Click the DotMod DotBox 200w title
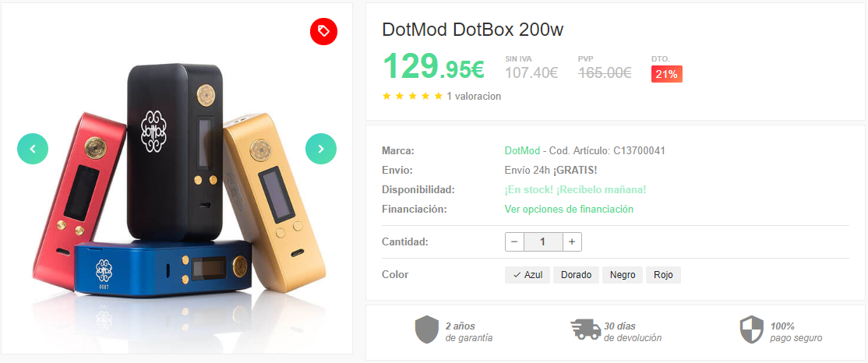Viewport: 868px width, 363px height. (x=473, y=30)
